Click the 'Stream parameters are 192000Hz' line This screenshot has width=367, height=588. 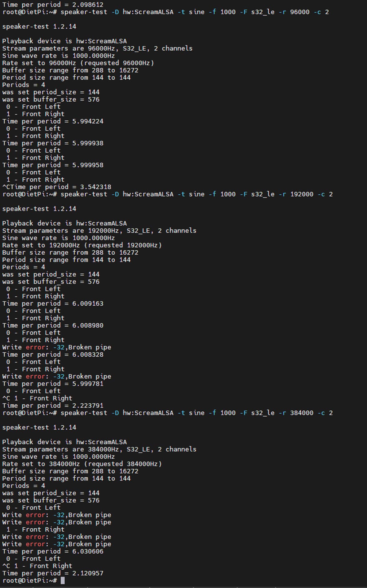click(99, 231)
